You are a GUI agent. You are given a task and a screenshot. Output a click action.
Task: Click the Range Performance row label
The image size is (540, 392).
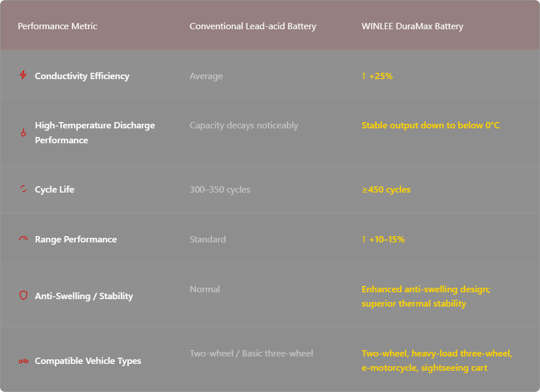point(76,239)
